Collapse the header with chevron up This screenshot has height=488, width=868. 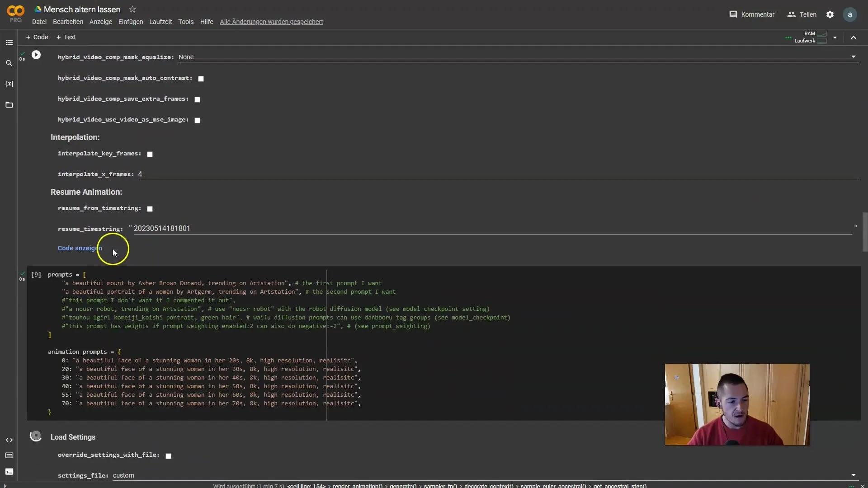tap(854, 38)
